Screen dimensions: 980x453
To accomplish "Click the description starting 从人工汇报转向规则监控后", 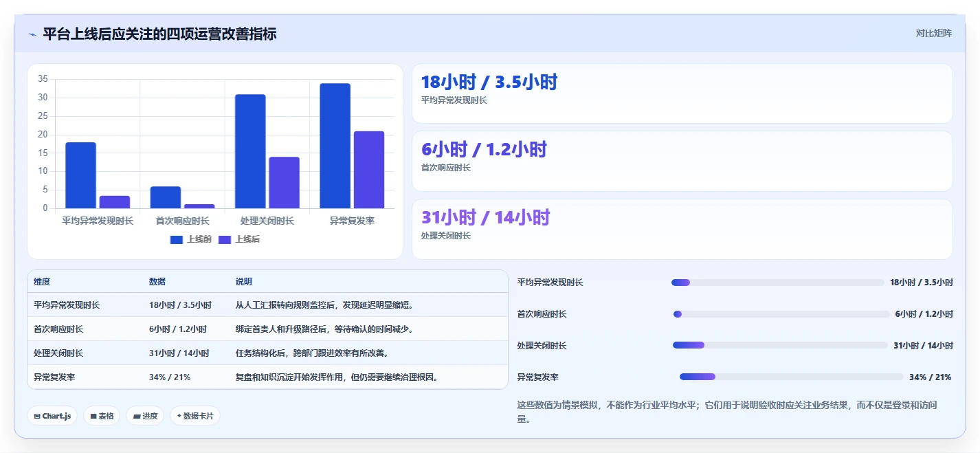I will pyautogui.click(x=324, y=305).
